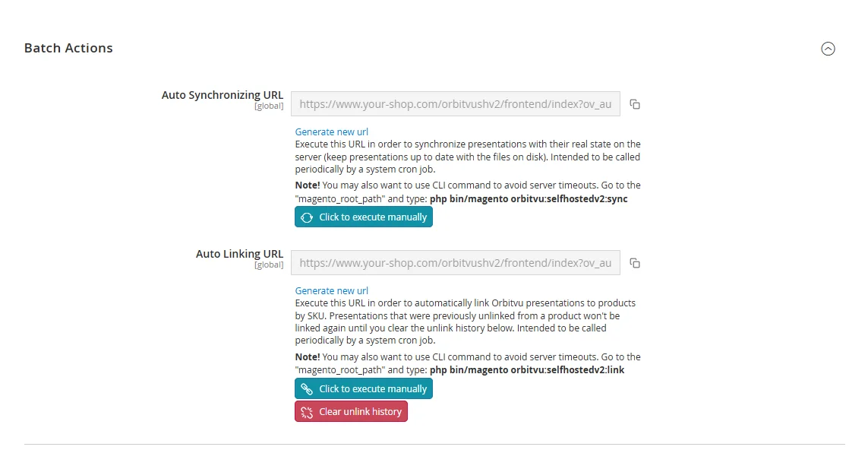Click the circular sync arrows icon on the execute button
The image size is (868, 469).
(x=307, y=218)
